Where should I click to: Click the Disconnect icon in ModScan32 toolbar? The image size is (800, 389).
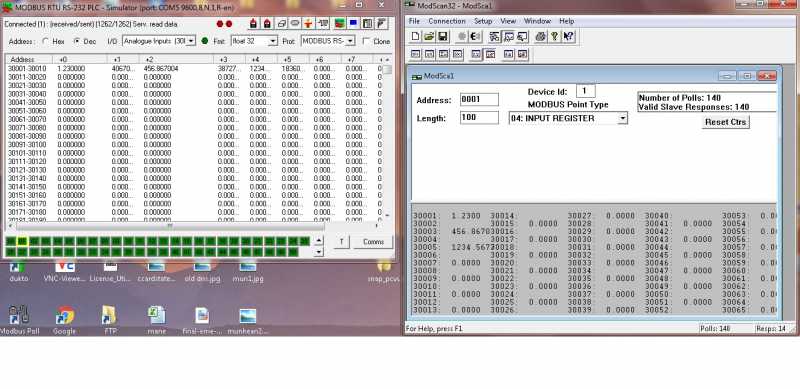tap(476, 36)
